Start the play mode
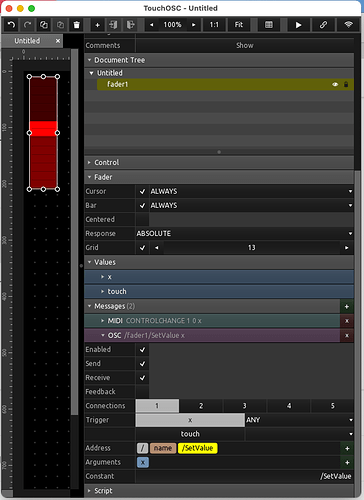This screenshot has height=500, width=364. [299, 25]
